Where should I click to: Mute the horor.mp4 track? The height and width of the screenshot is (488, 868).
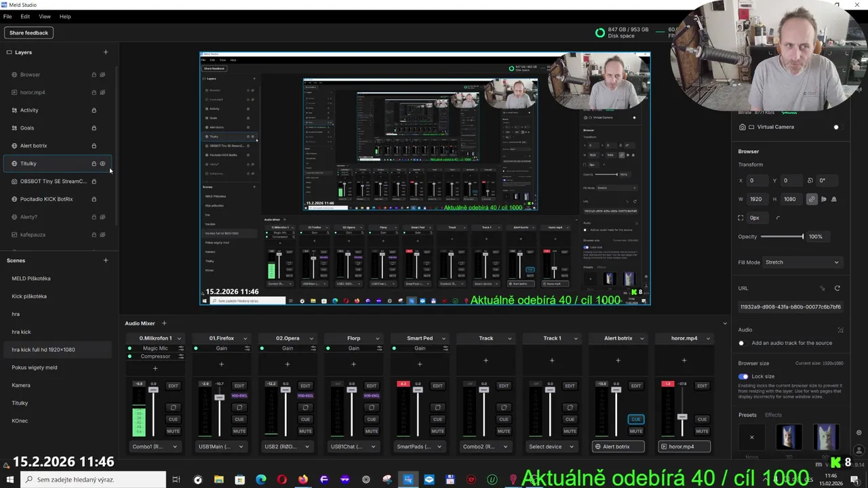pyautogui.click(x=702, y=431)
